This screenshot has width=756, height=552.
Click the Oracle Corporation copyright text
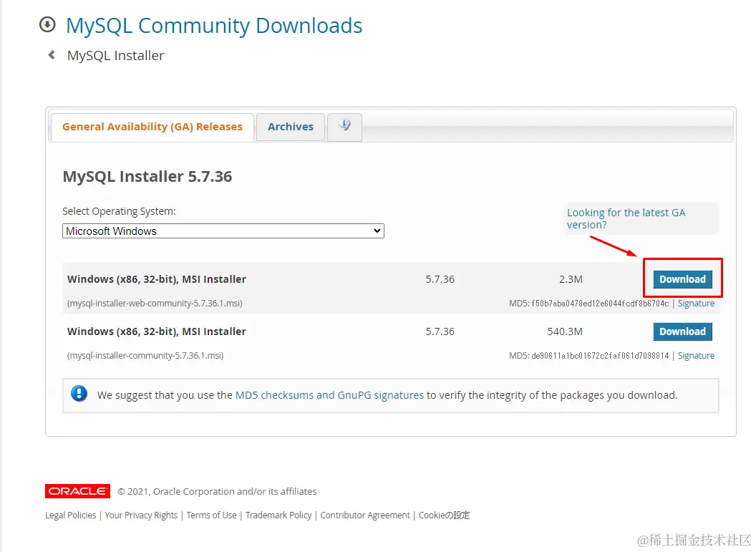point(217,491)
